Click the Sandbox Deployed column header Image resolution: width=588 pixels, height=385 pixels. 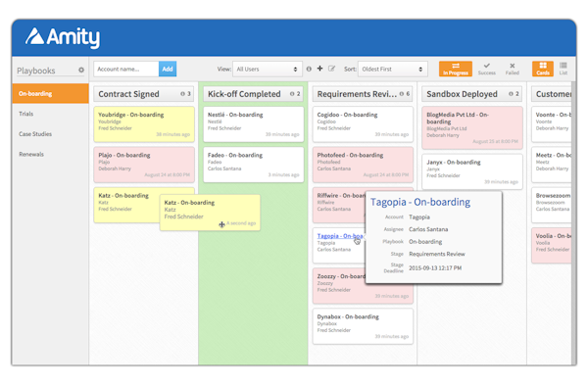point(472,94)
